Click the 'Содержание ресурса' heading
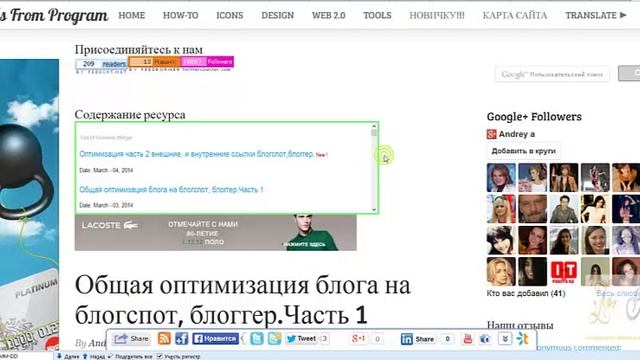This screenshot has width=640, height=360. pyautogui.click(x=130, y=115)
